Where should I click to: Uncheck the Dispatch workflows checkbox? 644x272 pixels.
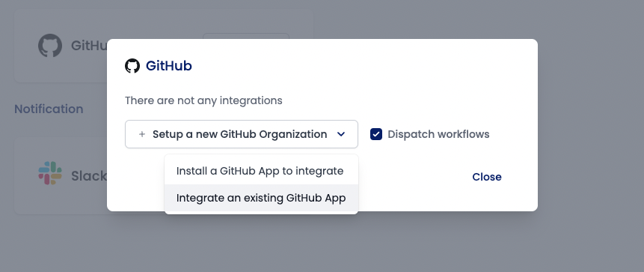click(x=376, y=134)
